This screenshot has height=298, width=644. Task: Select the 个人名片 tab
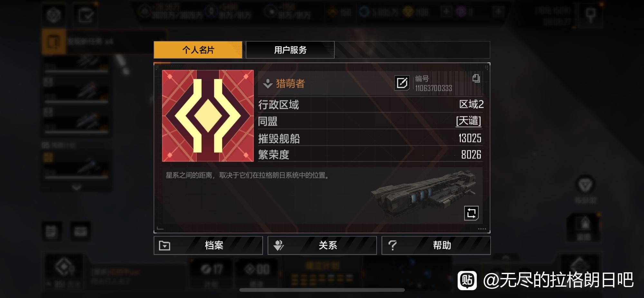[x=198, y=50]
